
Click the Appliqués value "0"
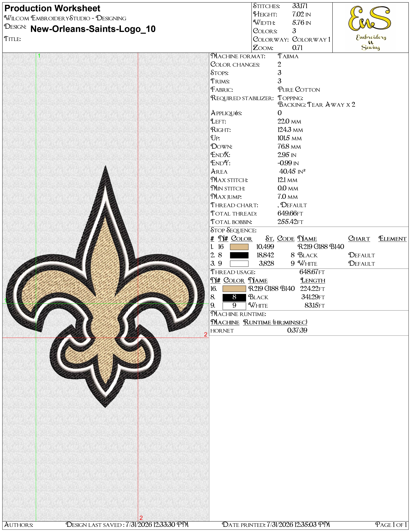(279, 113)
